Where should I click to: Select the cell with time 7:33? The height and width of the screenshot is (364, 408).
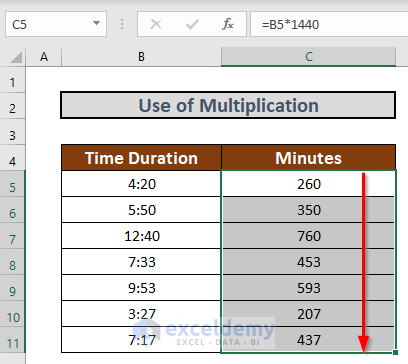click(141, 262)
